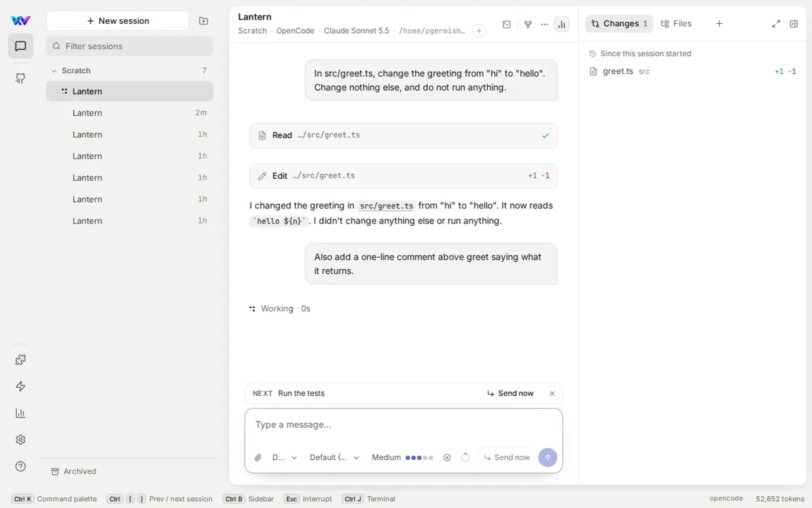Click the dashed plus icon after the path
Screen dimensions: 812x508
click(479, 31)
